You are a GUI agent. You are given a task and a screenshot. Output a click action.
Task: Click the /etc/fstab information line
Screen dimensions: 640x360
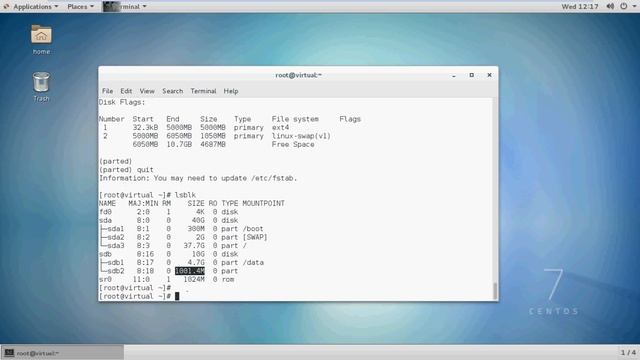(198, 178)
